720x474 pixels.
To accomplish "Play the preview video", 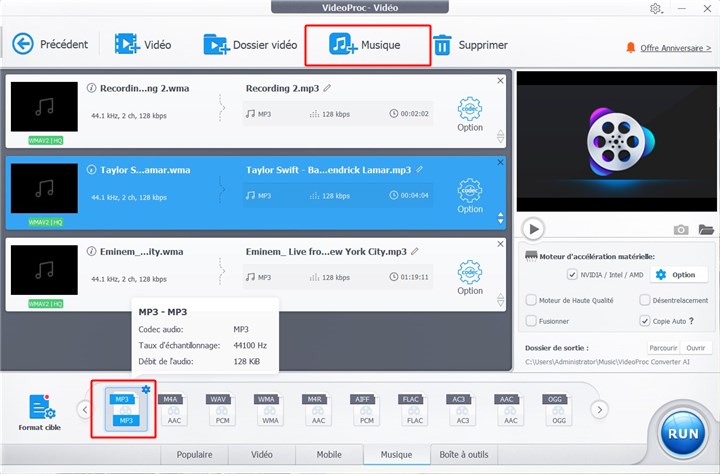I will pos(533,229).
